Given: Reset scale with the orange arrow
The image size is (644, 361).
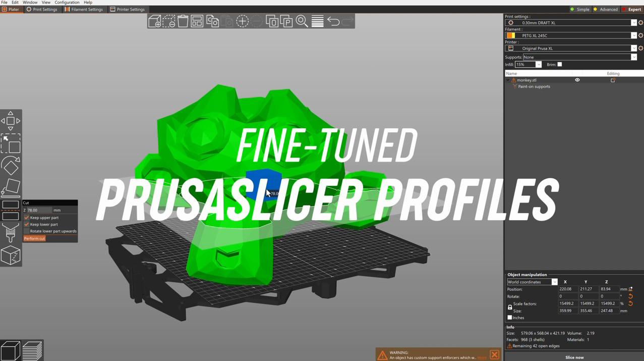Looking at the screenshot, I should (630, 303).
